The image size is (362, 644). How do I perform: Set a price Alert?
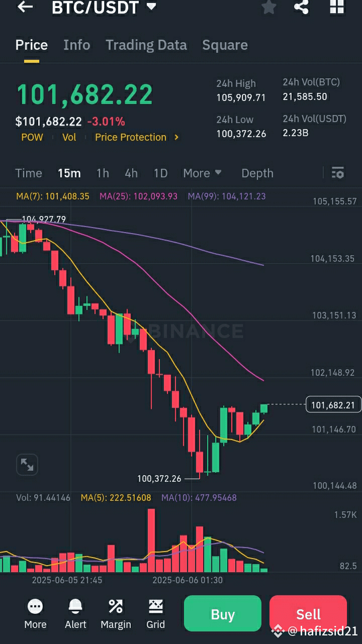tap(75, 614)
